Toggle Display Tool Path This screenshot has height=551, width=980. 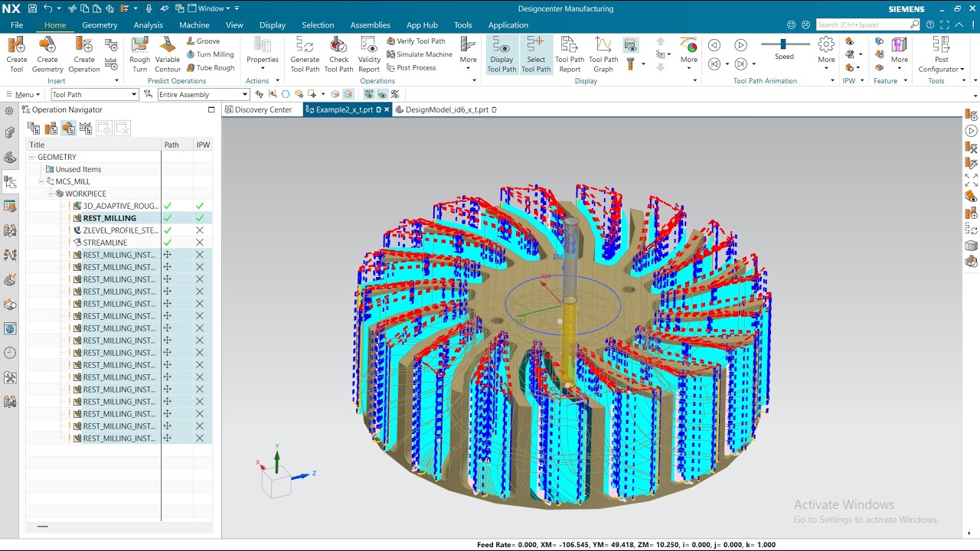(501, 54)
